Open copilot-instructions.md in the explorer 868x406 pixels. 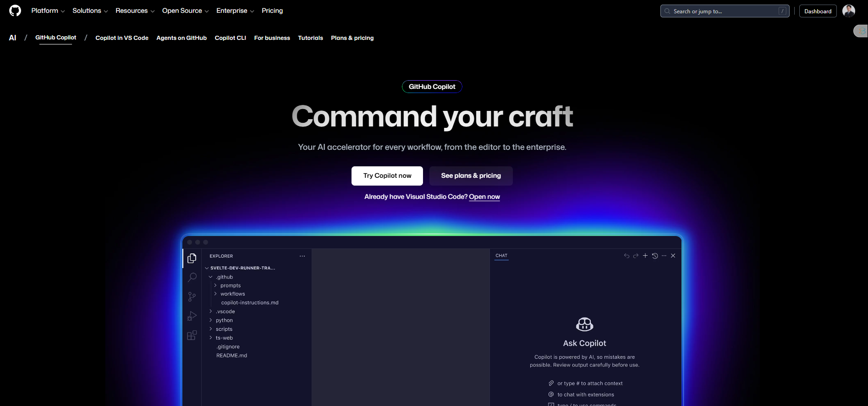coord(250,302)
